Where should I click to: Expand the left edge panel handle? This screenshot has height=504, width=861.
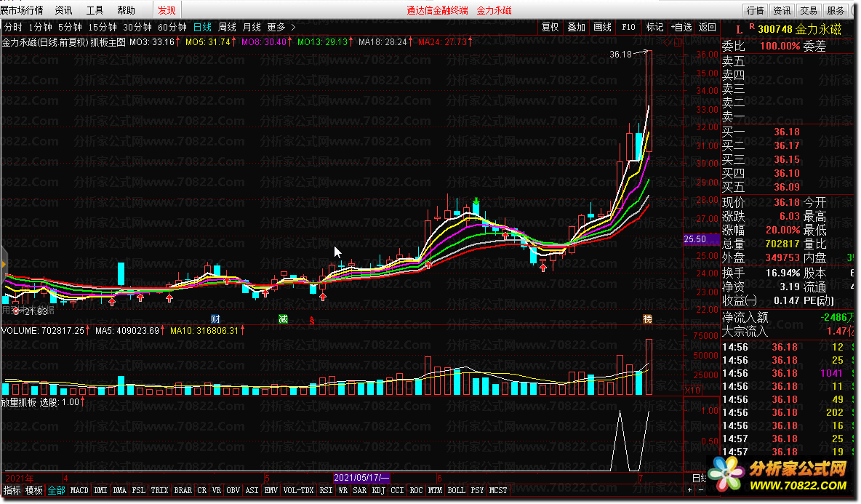pyautogui.click(x=4, y=265)
